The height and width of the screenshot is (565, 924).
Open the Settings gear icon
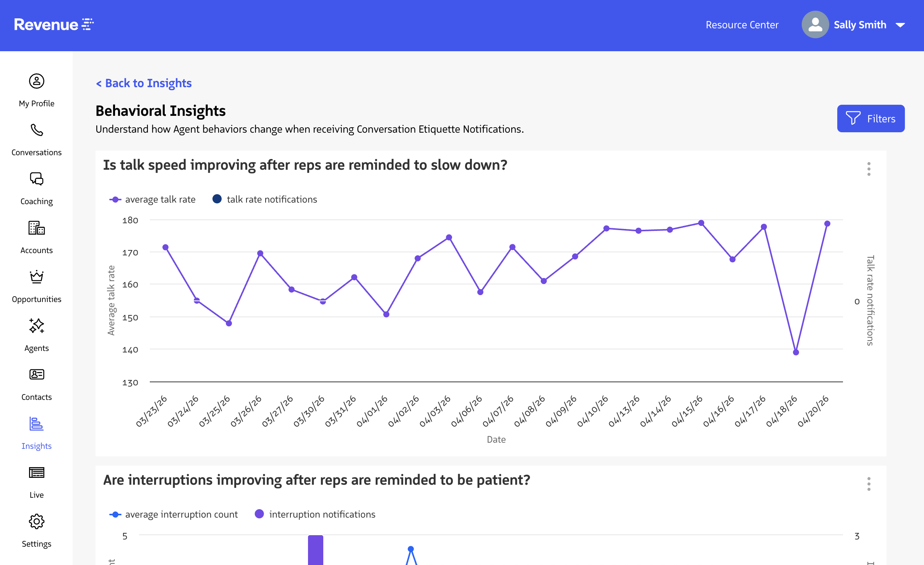[x=37, y=521]
